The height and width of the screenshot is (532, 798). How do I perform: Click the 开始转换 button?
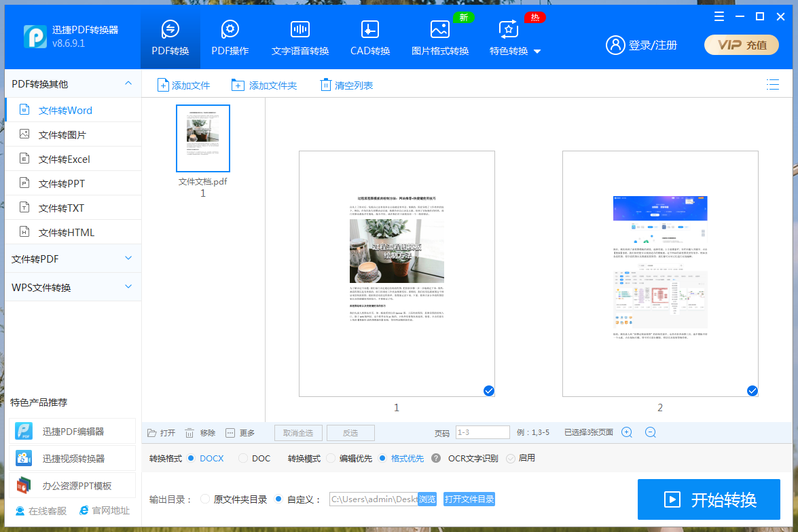pyautogui.click(x=709, y=499)
